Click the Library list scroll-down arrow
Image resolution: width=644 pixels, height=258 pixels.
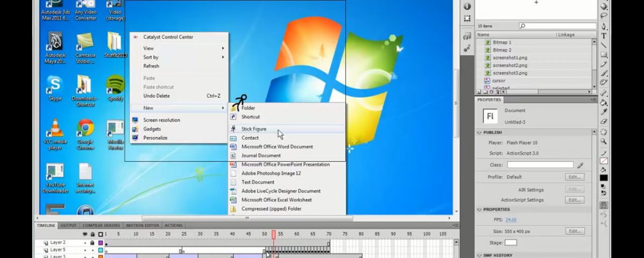pos(594,87)
